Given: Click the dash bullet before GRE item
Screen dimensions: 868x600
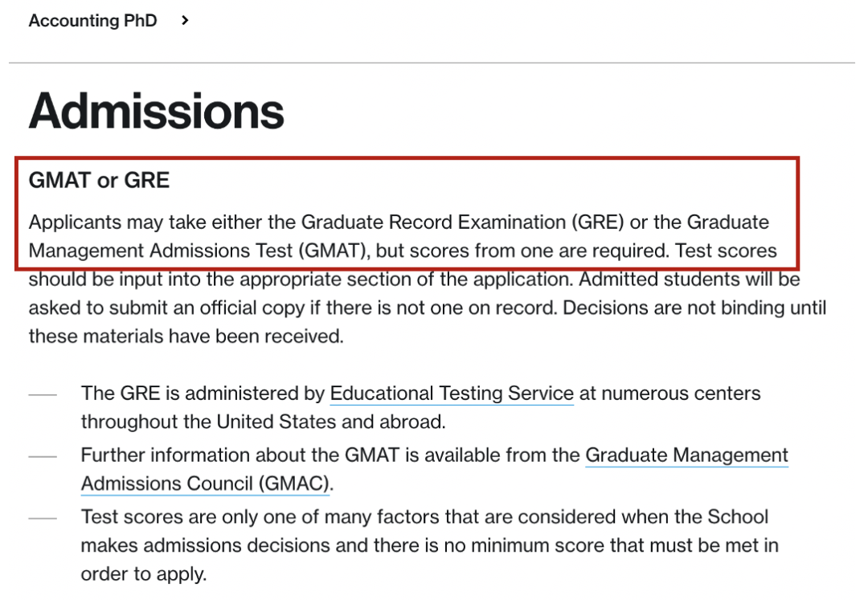Looking at the screenshot, I should pyautogui.click(x=43, y=395).
